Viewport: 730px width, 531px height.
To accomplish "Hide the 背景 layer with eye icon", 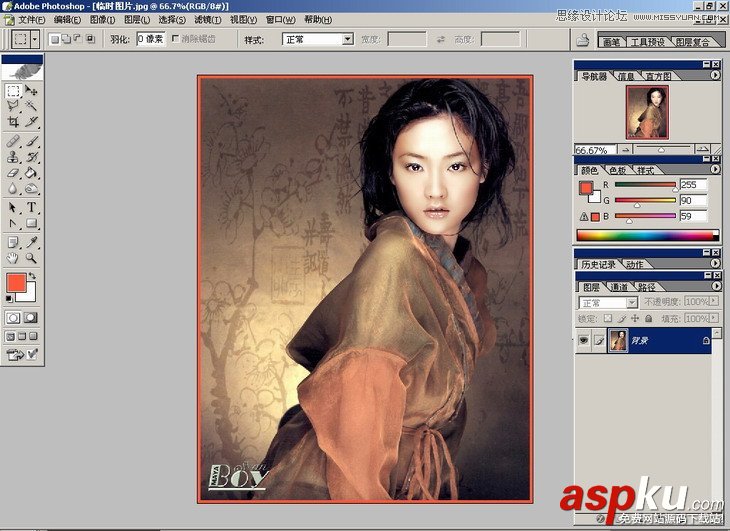I will tap(583, 341).
